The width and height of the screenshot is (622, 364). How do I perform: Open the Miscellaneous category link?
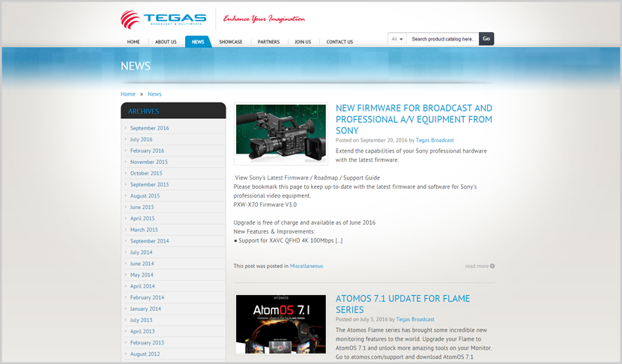click(x=307, y=266)
